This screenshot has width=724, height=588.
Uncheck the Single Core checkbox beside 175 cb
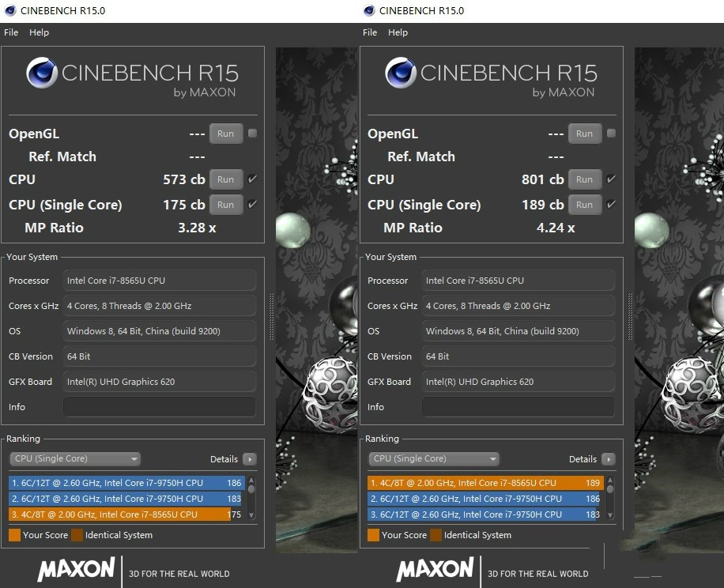point(253,204)
